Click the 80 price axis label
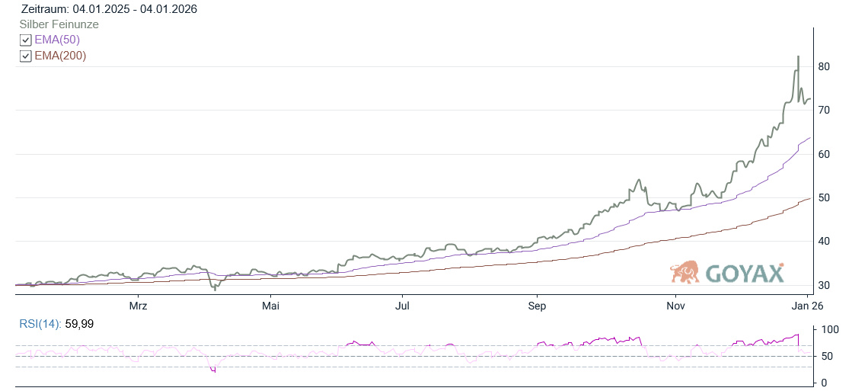868x391 pixels. [x=823, y=67]
